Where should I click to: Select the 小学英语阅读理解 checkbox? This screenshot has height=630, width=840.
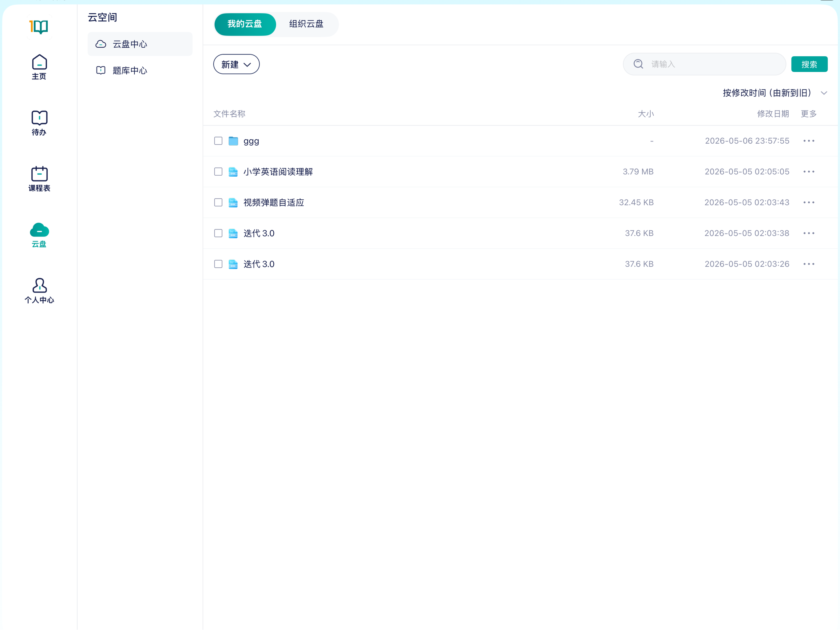[218, 172]
